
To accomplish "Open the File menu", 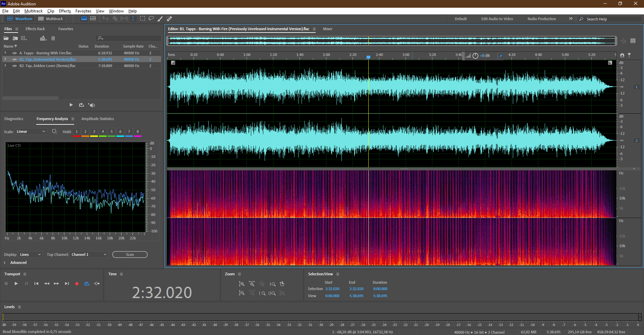I will tap(5, 11).
